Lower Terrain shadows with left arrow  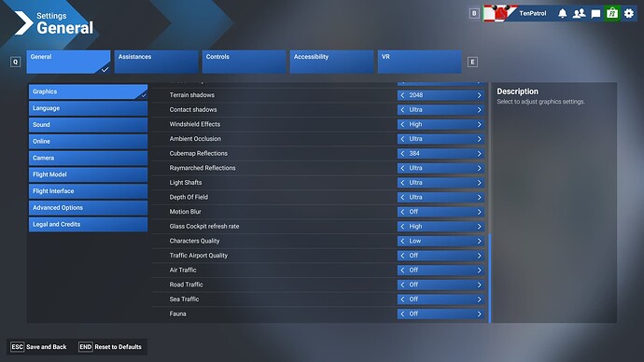tap(402, 95)
